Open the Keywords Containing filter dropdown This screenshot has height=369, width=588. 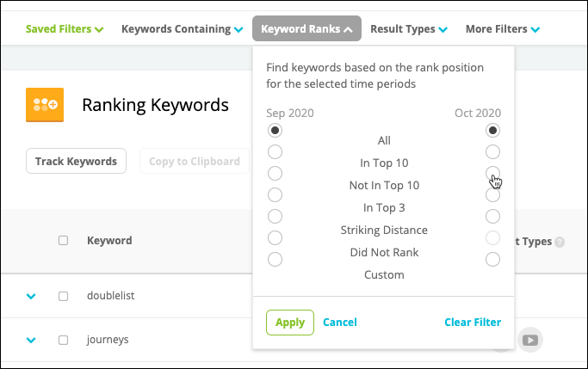[183, 29]
